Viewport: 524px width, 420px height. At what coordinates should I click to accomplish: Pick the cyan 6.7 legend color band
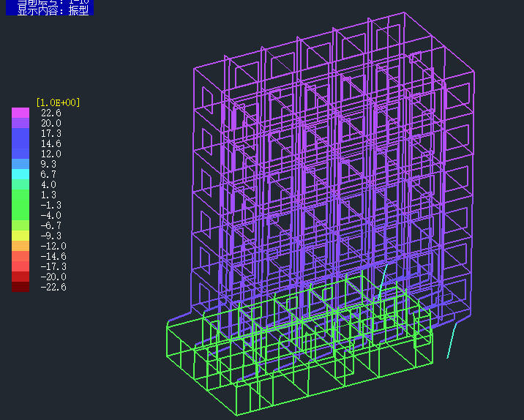20,174
